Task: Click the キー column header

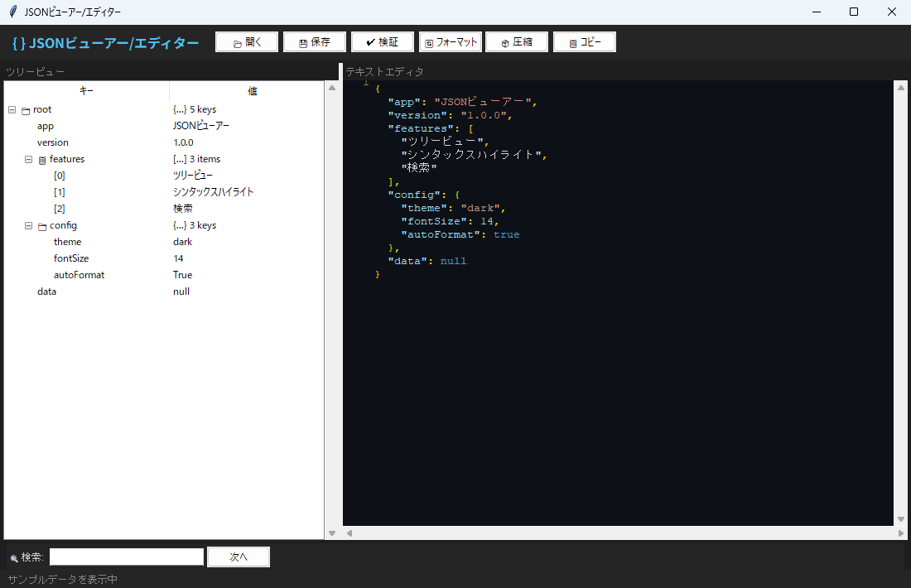Action: [x=87, y=90]
